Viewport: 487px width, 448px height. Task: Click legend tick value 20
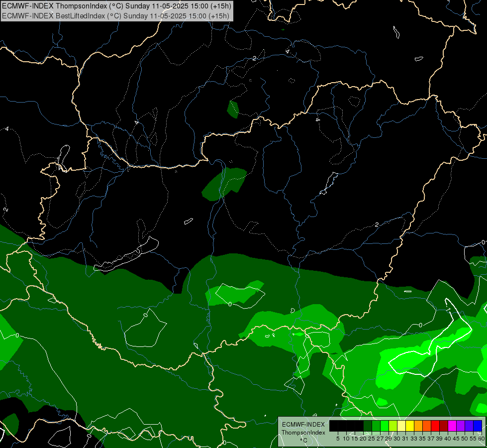pyautogui.click(x=363, y=439)
